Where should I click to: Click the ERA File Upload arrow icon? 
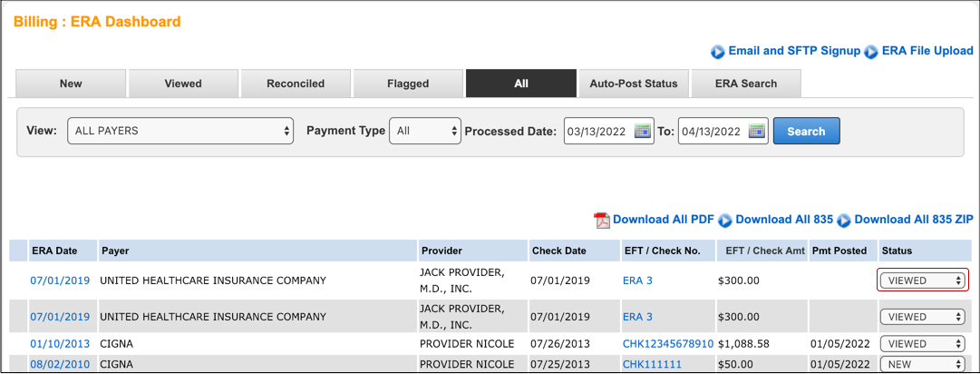[871, 52]
